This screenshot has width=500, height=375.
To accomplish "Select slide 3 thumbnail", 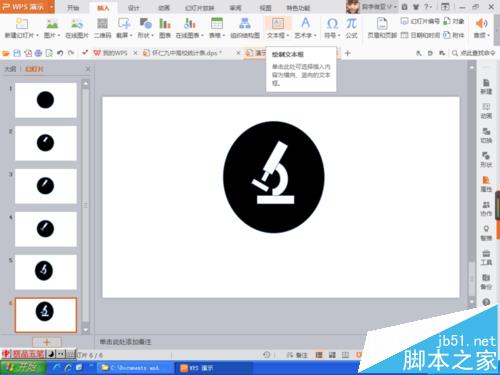I will point(46,186).
